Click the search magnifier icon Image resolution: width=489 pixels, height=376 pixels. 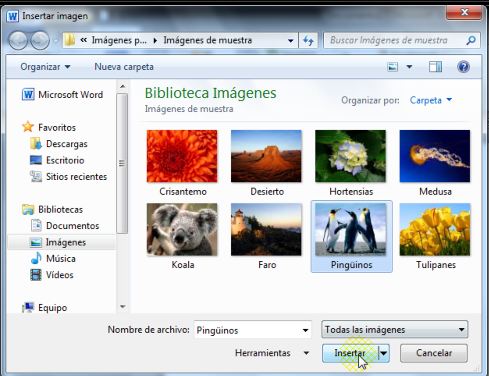coord(471,40)
